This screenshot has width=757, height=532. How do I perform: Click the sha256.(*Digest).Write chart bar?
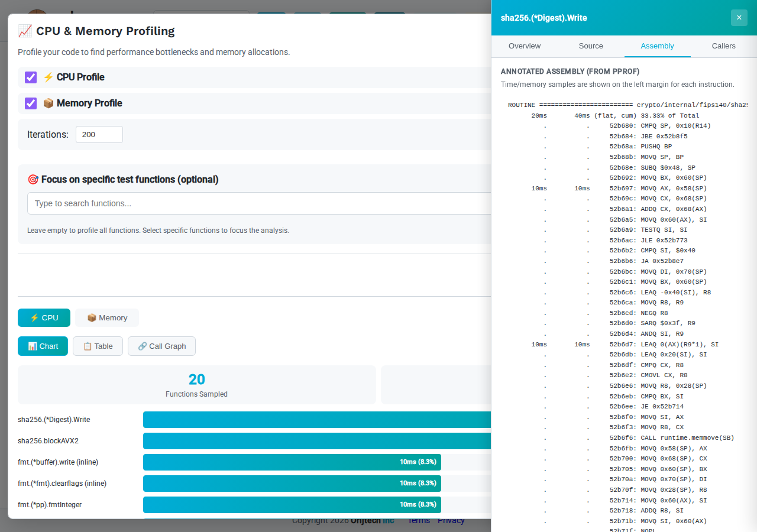317,420
